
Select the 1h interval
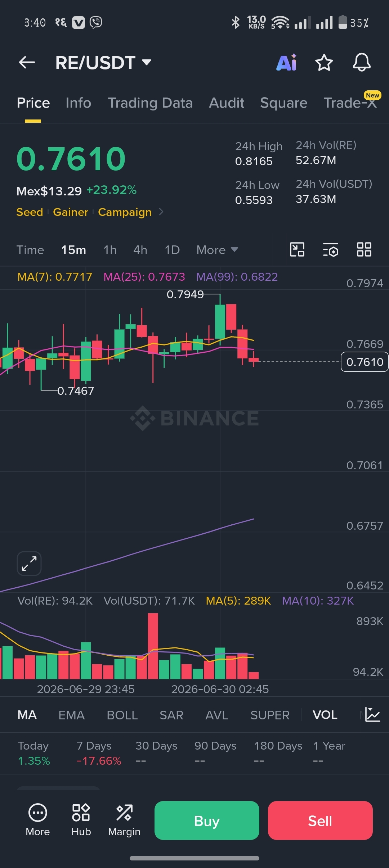click(110, 250)
